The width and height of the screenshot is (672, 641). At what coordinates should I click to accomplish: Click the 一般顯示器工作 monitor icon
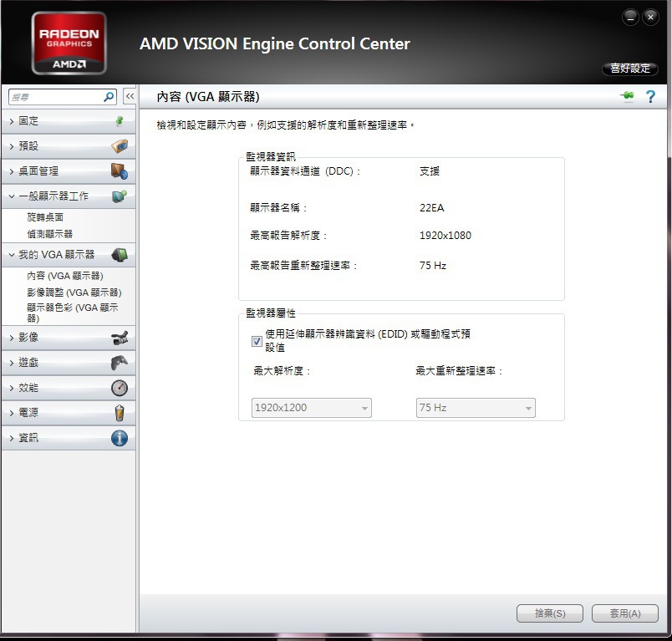coord(120,196)
